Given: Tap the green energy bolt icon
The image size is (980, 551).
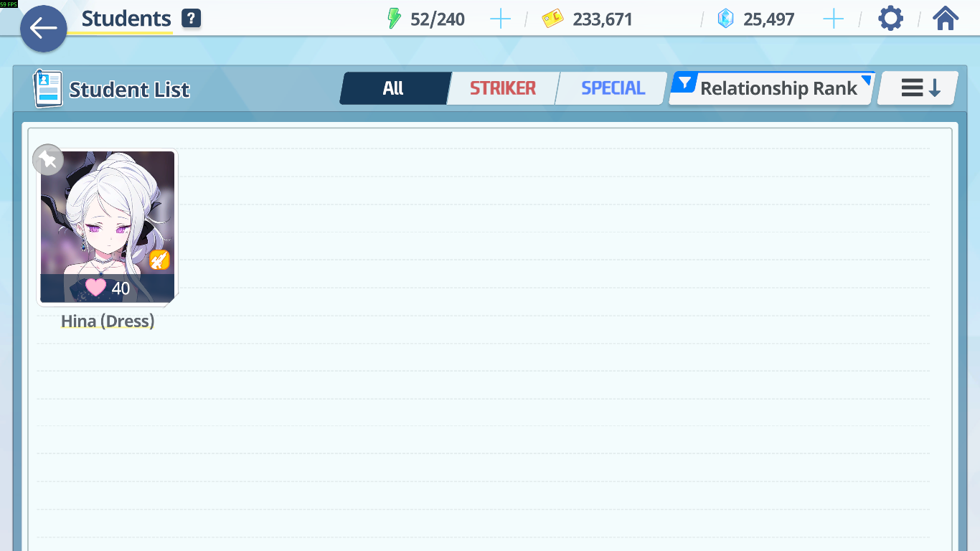Looking at the screenshot, I should point(394,19).
